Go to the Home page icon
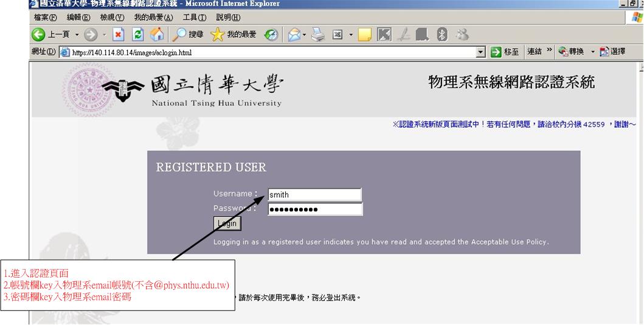644x325 pixels. point(157,35)
